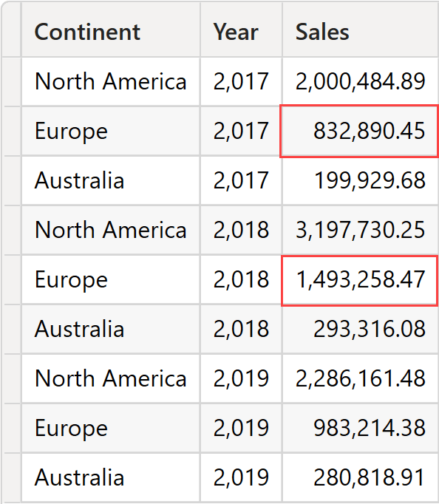Viewport: 439px width, 504px height.
Task: Click the Sales column header
Action: (x=361, y=30)
